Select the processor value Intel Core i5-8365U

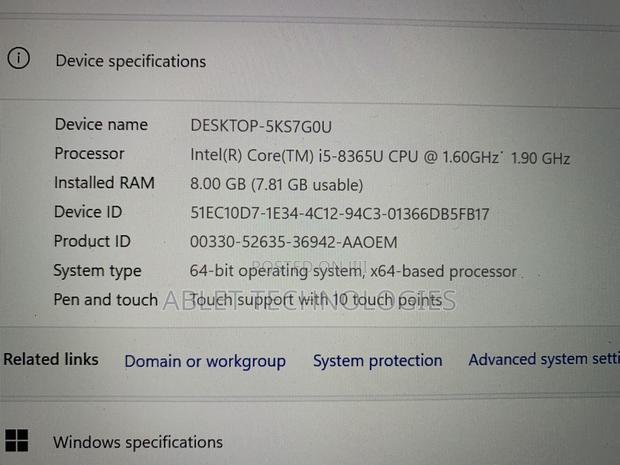[380, 157]
